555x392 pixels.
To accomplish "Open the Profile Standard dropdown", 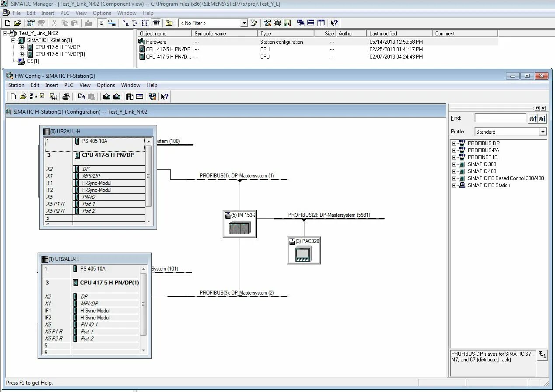I will pyautogui.click(x=543, y=132).
